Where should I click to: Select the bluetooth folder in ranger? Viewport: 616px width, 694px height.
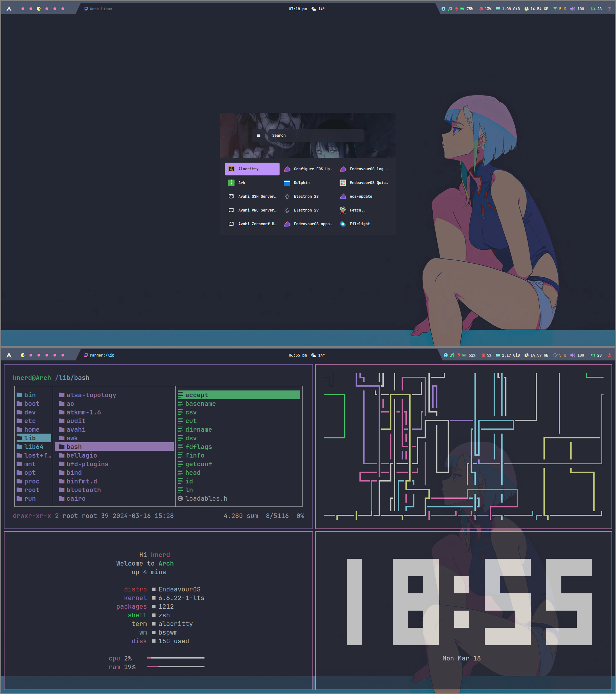[x=114, y=490]
